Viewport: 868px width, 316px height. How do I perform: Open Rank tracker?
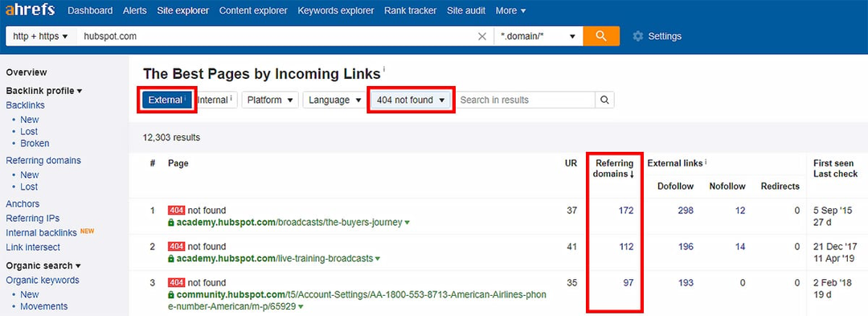click(x=410, y=10)
